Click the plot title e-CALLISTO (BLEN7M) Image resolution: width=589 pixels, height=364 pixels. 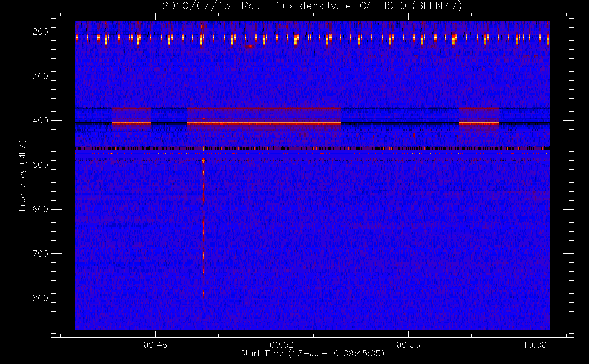[404, 6]
